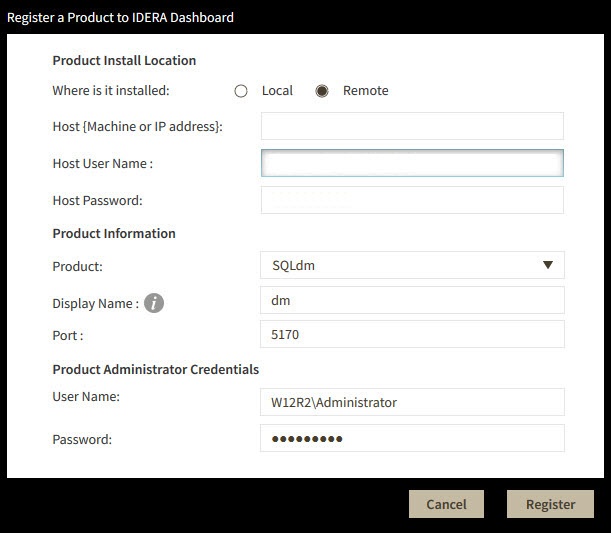Click the Product Administrator Credentials heading

coord(155,370)
